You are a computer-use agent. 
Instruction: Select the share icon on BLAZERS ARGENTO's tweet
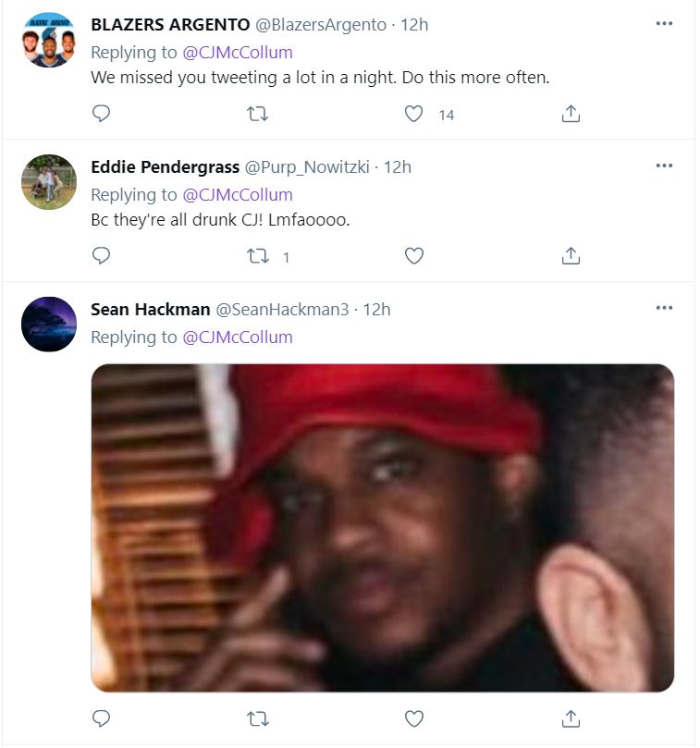click(x=571, y=115)
